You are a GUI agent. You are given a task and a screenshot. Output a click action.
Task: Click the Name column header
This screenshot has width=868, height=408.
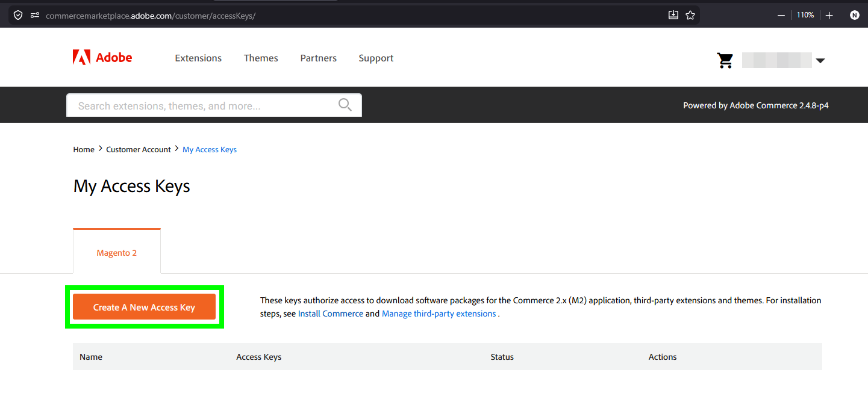[x=91, y=357]
